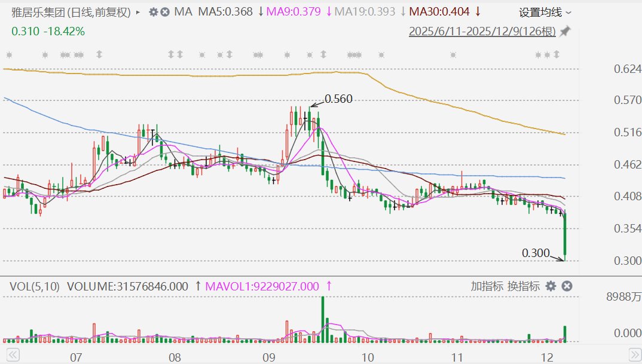This screenshot has height=364, width=642.
Task: Click the 0.300 low price annotation
Action: [536, 253]
